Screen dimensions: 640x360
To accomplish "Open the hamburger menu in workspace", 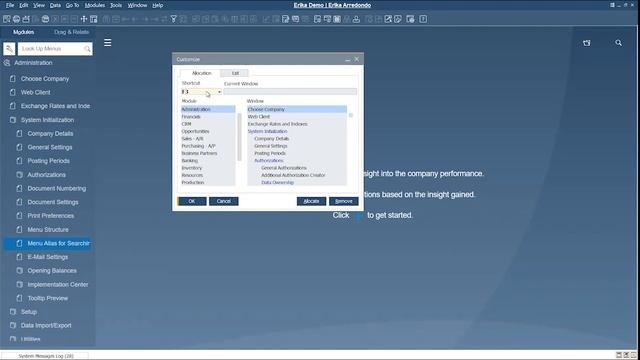I will pyautogui.click(x=107, y=42).
